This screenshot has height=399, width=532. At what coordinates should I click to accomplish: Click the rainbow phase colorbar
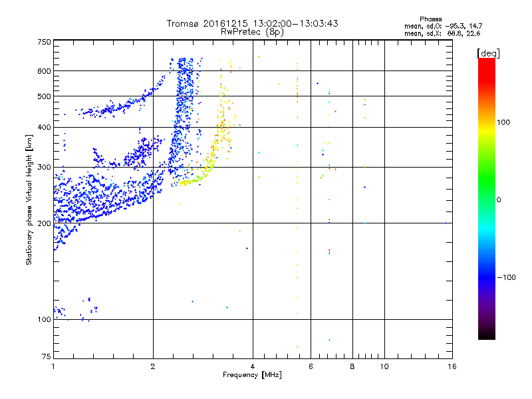click(487, 198)
